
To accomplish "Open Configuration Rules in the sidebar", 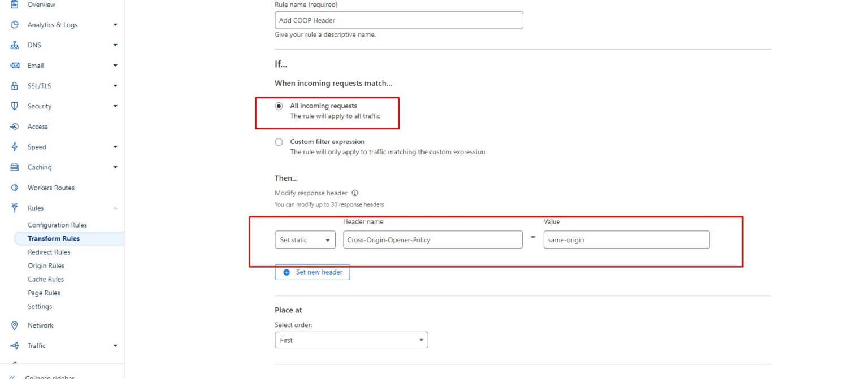I will click(57, 225).
